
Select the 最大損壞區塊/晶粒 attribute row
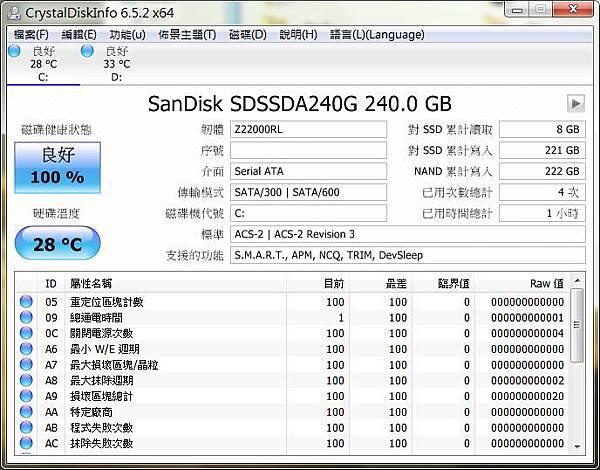point(293,365)
